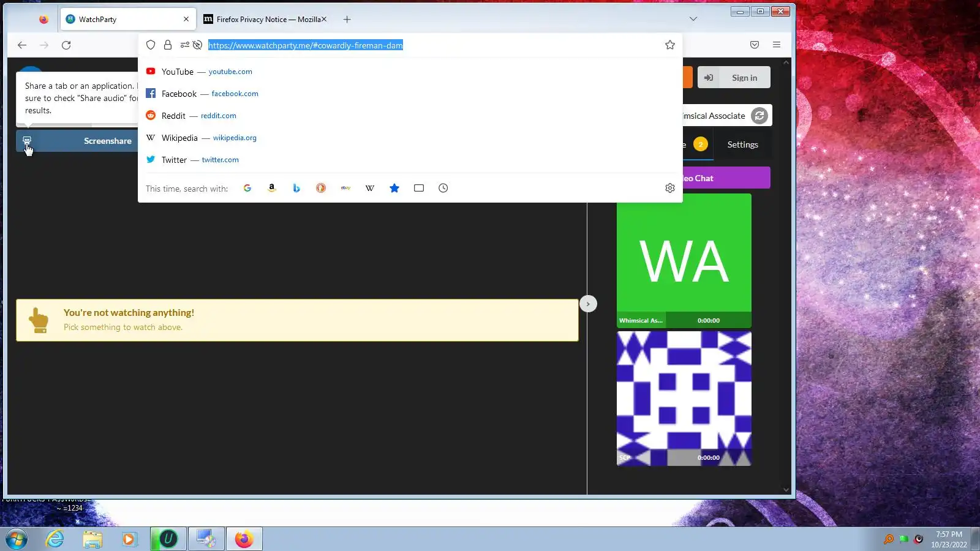Choose the Reddit suggestion

[410, 116]
